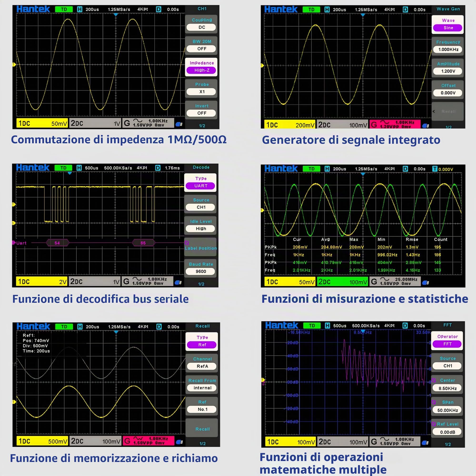Toggle the green TD badge on the FFT screen
This screenshot has height=476, width=476.
[x=312, y=326]
